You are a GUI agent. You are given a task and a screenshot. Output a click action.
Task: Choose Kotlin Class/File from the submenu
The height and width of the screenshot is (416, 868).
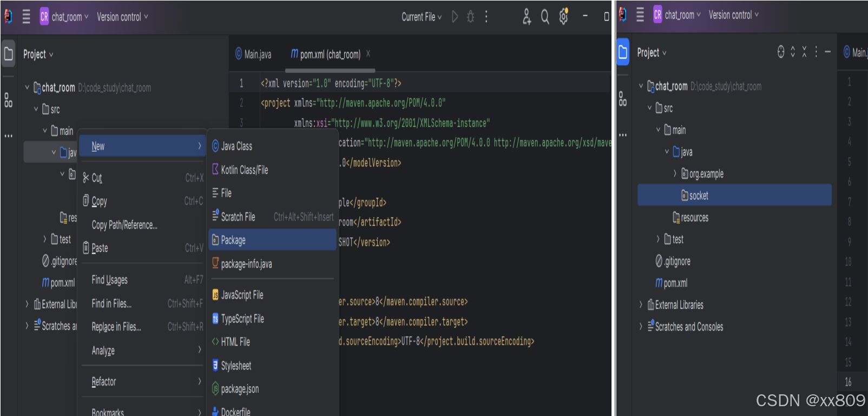pos(272,170)
